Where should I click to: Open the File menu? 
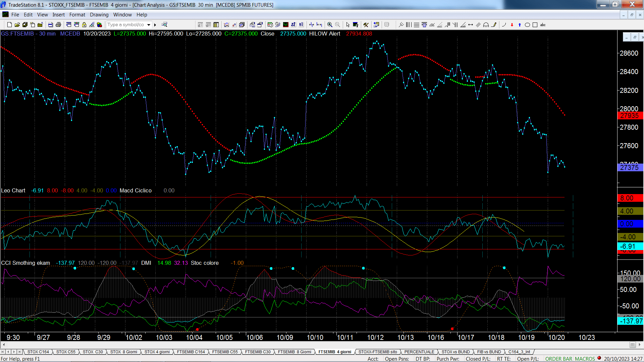15,15
